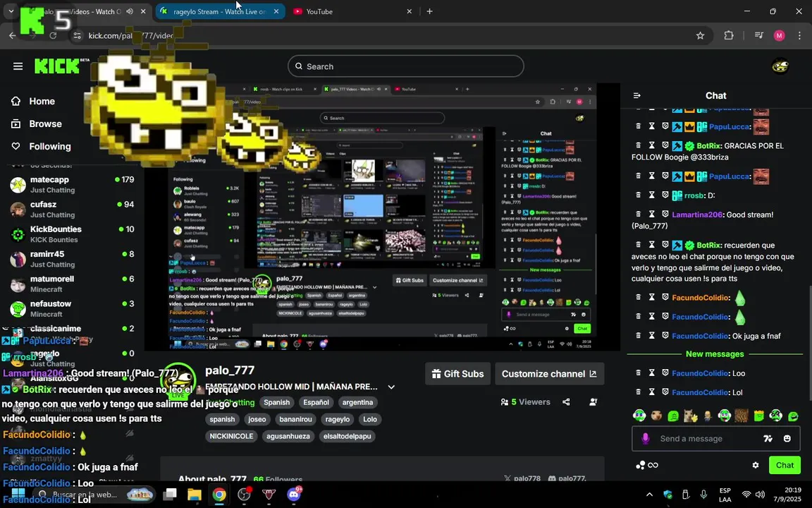
Task: Click the NICKINICOLE tag
Action: tap(231, 436)
